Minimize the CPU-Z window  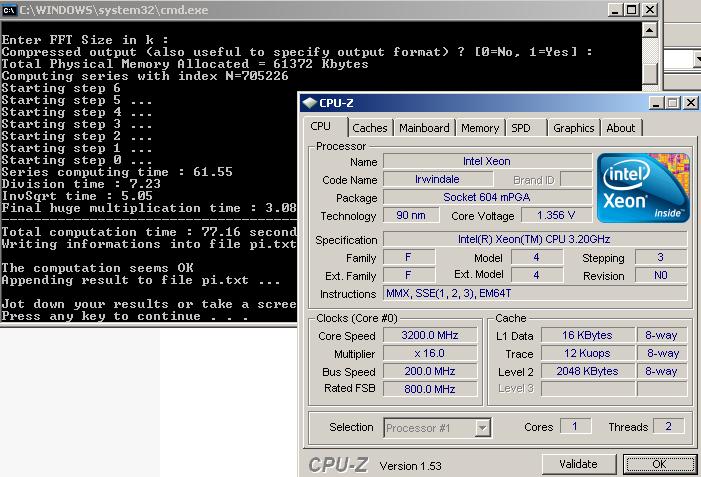click(x=656, y=103)
